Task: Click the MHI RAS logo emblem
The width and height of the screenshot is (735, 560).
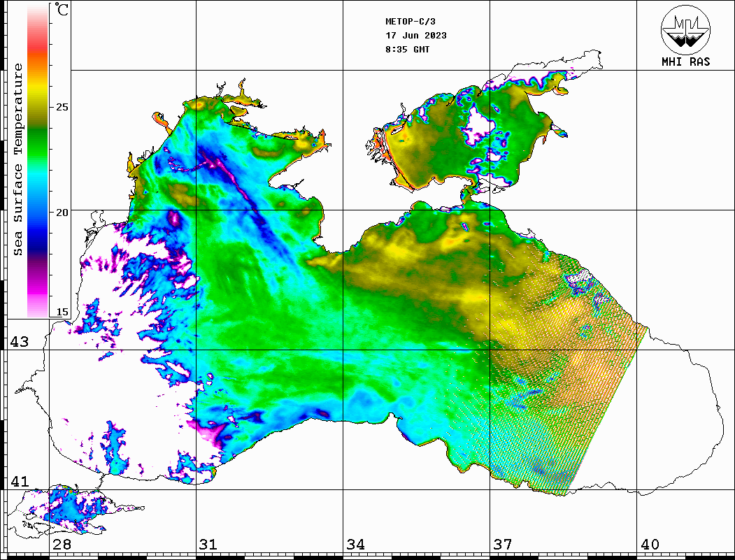Action: [x=686, y=29]
